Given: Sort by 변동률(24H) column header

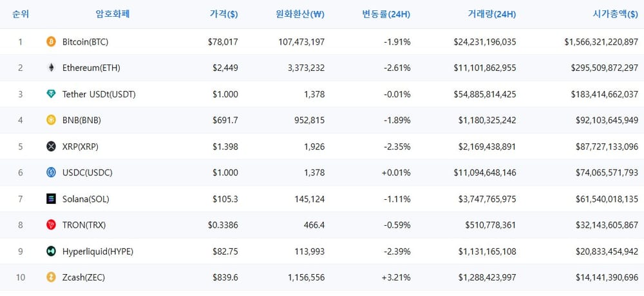Looking at the screenshot, I should [386, 14].
